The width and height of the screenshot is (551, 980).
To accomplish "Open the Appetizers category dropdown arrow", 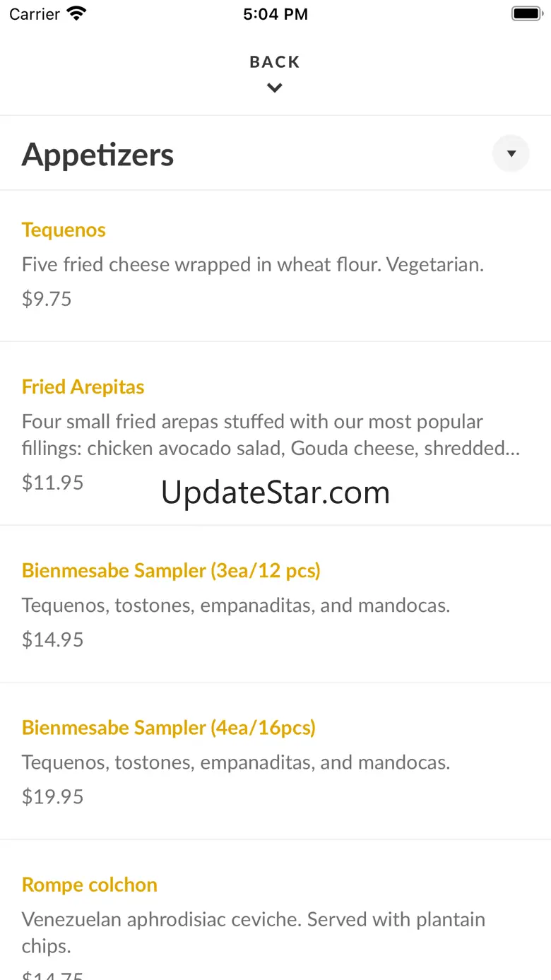I will point(511,153).
